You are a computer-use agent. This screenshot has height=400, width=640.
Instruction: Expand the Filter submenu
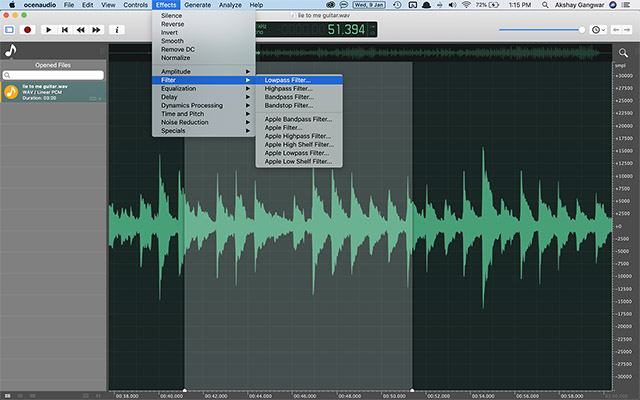pyautogui.click(x=204, y=80)
